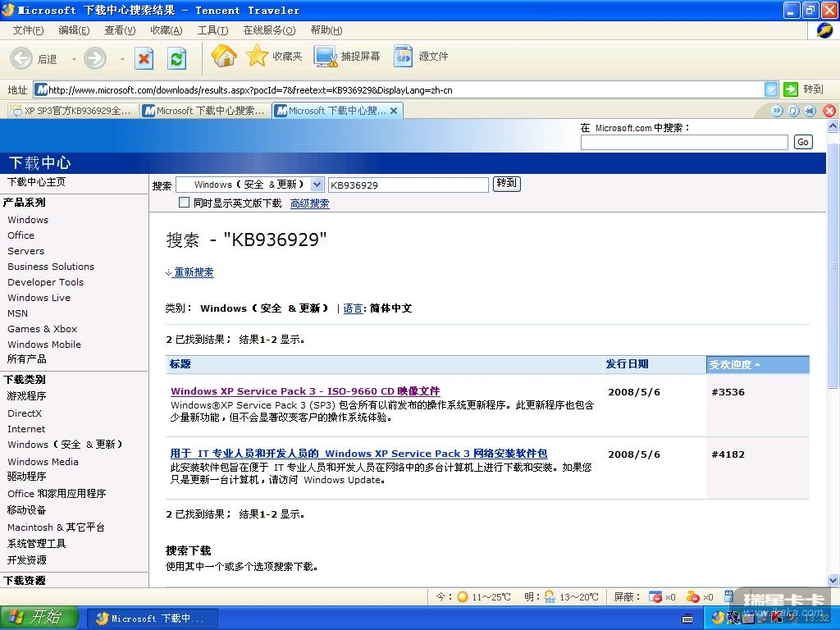Open the 查看(V) menu
Viewport: 840px width, 630px height.
pos(120,30)
